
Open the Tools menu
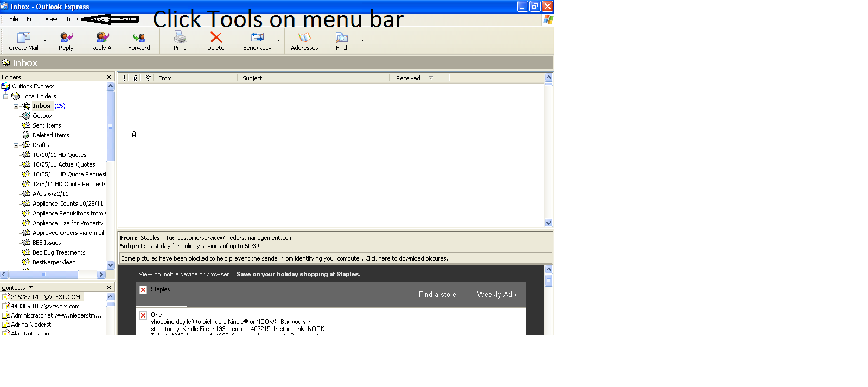tap(72, 19)
